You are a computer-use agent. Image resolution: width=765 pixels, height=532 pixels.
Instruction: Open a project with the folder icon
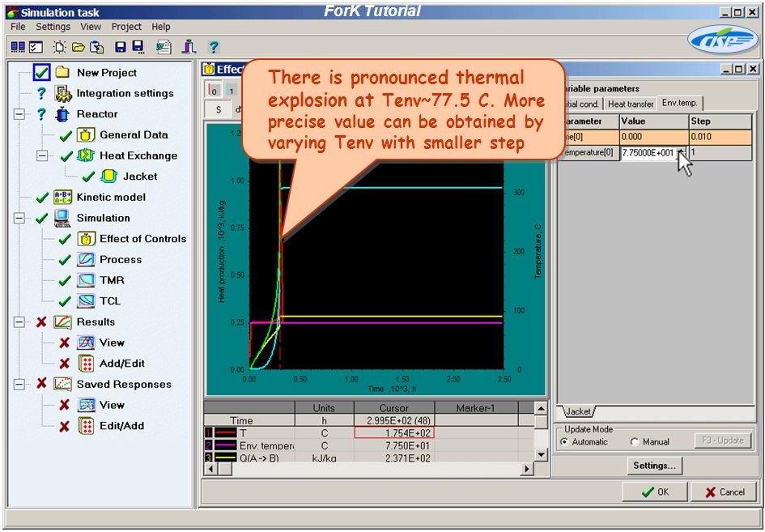tap(78, 47)
